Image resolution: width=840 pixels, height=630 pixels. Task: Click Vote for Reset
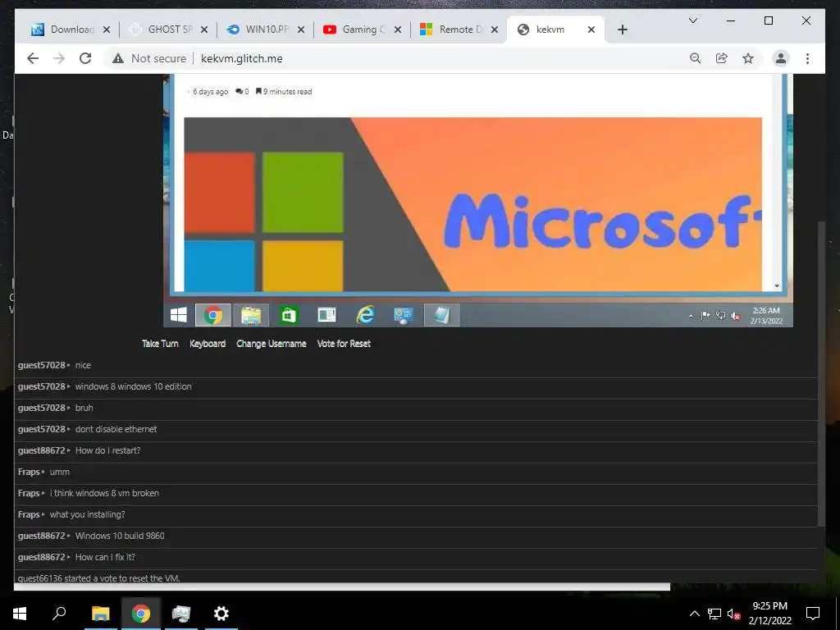pos(344,344)
